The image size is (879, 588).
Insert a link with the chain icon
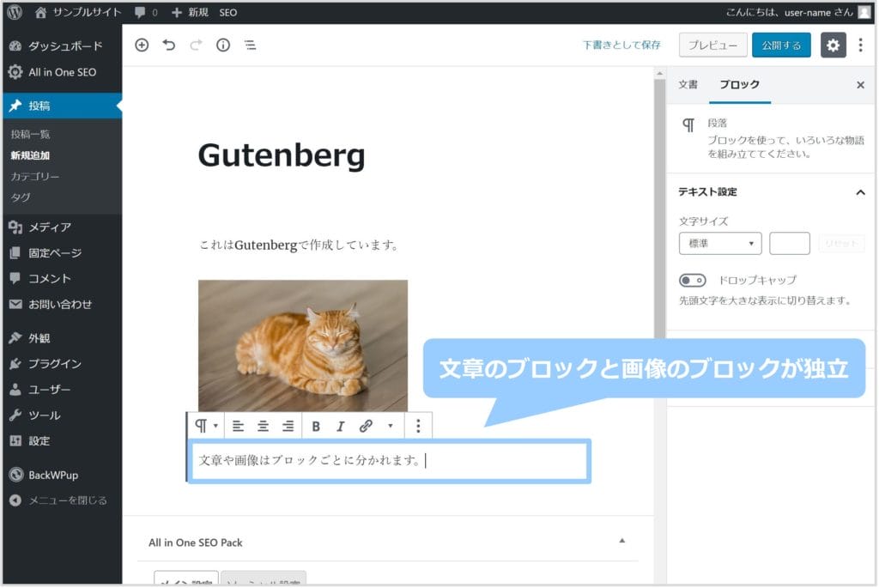point(366,426)
